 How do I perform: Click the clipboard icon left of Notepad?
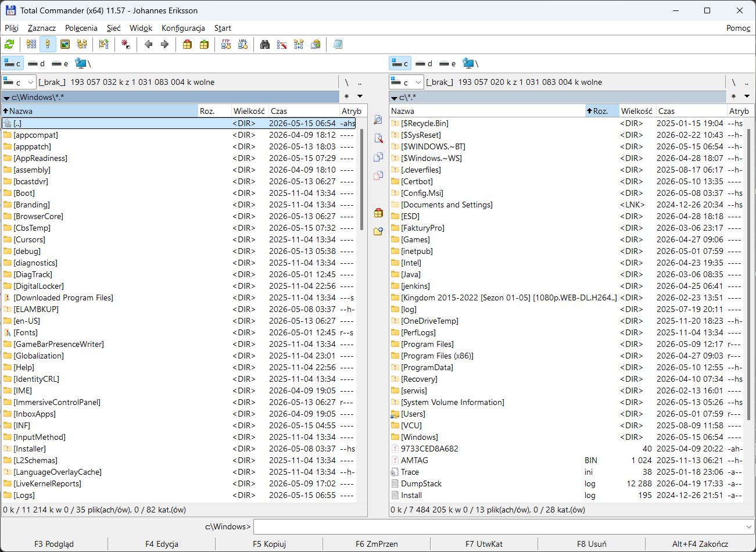coord(316,44)
